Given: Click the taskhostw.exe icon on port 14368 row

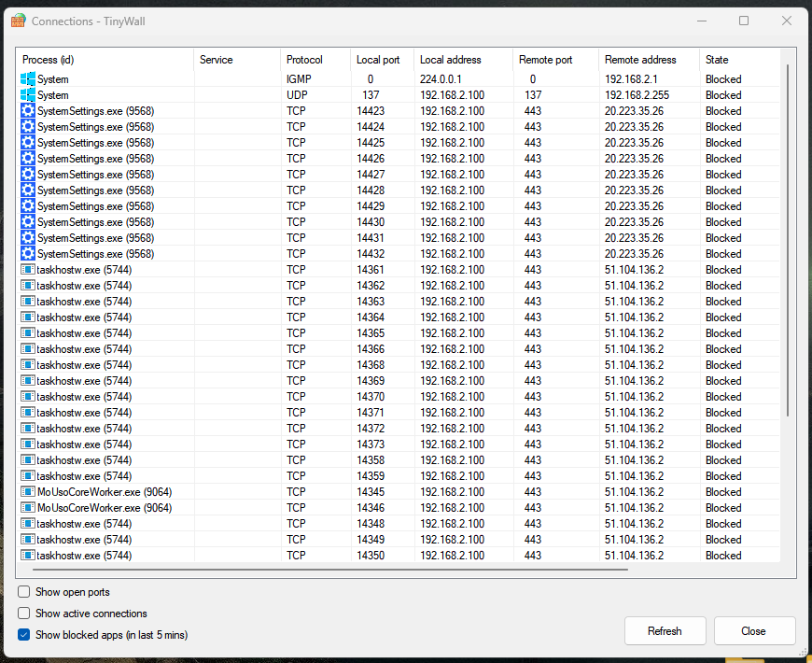Looking at the screenshot, I should pos(28,364).
